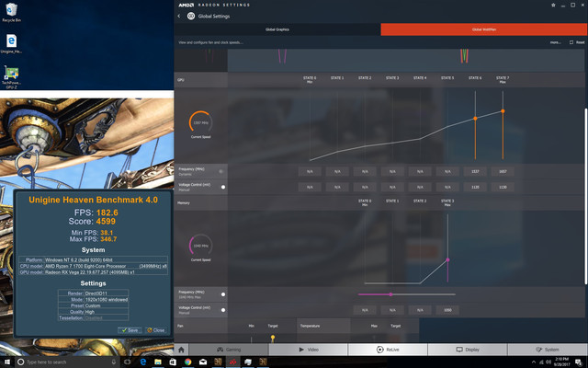Viewport: 588px width, 368px height.
Task: Close the Heaven Benchmark results dialog
Action: (155, 330)
